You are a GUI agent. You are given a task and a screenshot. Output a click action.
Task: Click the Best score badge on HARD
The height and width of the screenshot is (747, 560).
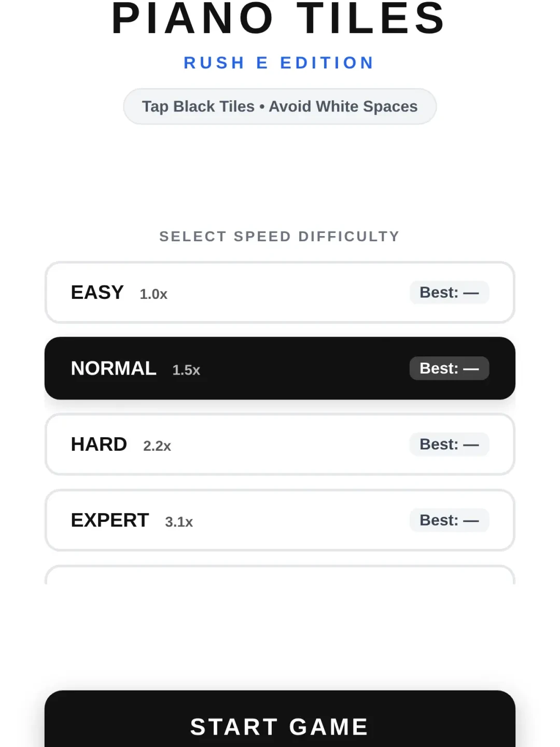coord(449,445)
